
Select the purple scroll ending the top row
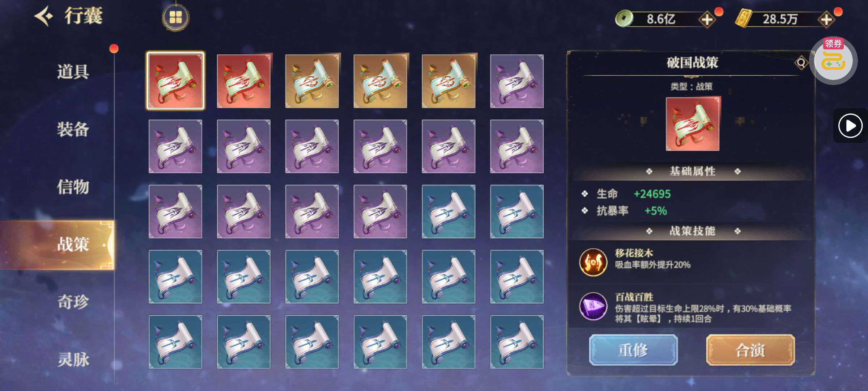click(517, 81)
